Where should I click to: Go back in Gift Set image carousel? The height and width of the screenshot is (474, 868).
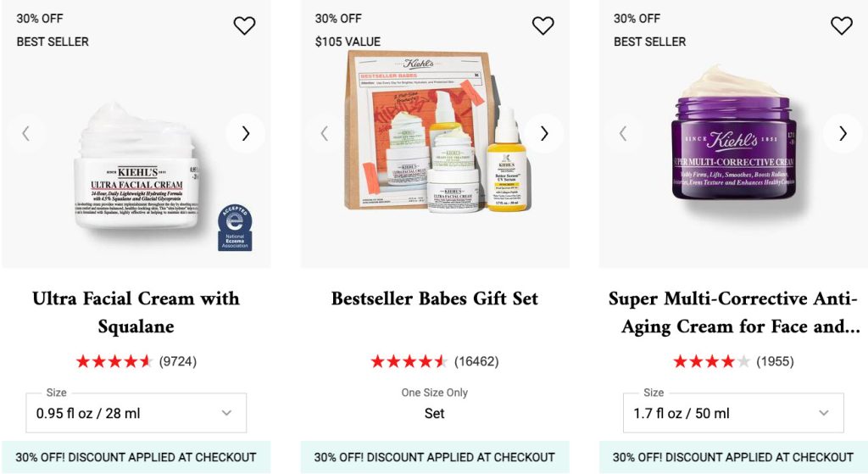[324, 133]
